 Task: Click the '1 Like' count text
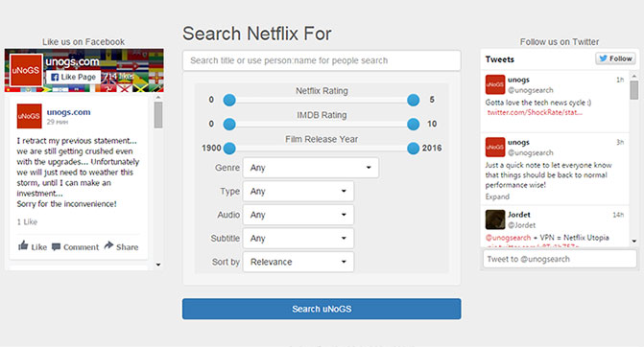[27, 221]
